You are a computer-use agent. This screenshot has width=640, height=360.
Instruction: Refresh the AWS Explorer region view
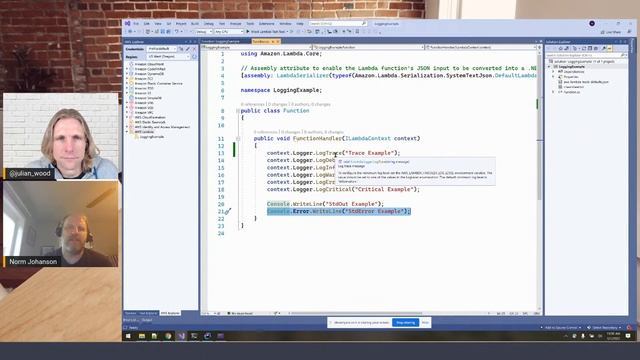point(194,57)
